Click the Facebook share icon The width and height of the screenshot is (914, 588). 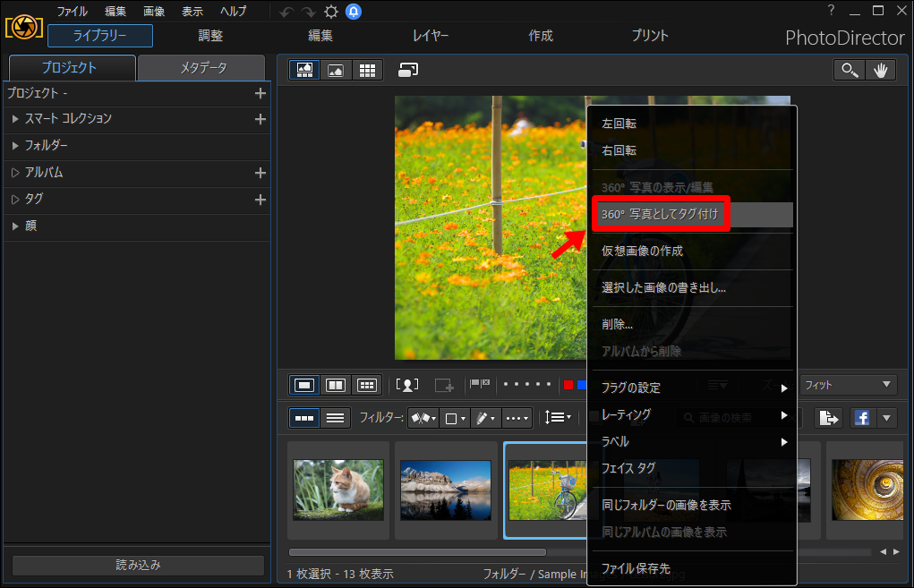pyautogui.click(x=862, y=418)
